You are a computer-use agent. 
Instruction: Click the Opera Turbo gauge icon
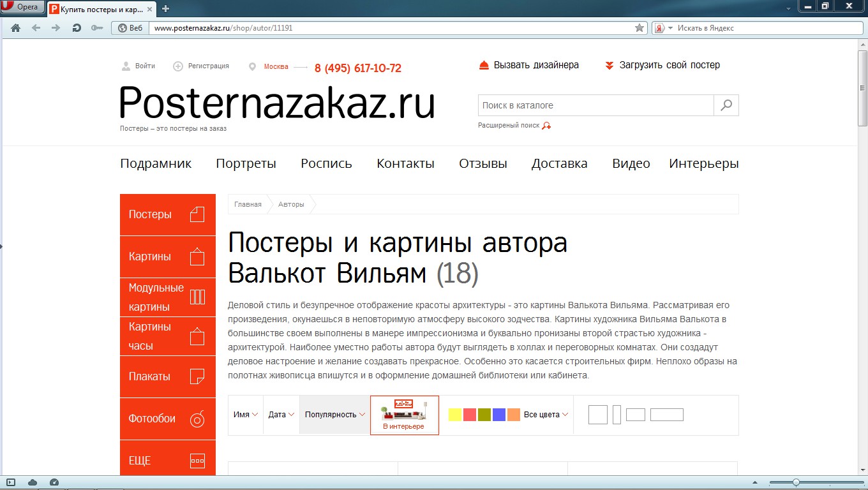(54, 482)
